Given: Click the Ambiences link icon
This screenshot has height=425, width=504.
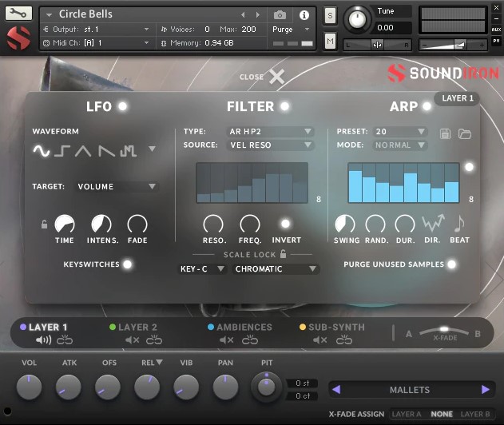Looking at the screenshot, I should (x=250, y=340).
